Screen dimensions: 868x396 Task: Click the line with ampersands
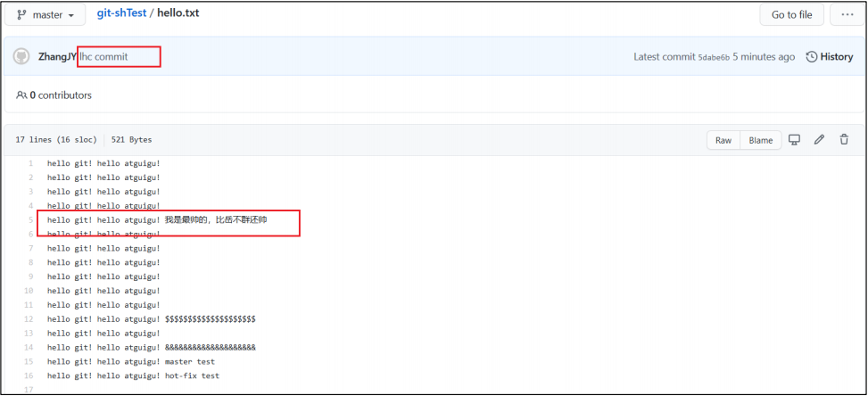[151, 347]
